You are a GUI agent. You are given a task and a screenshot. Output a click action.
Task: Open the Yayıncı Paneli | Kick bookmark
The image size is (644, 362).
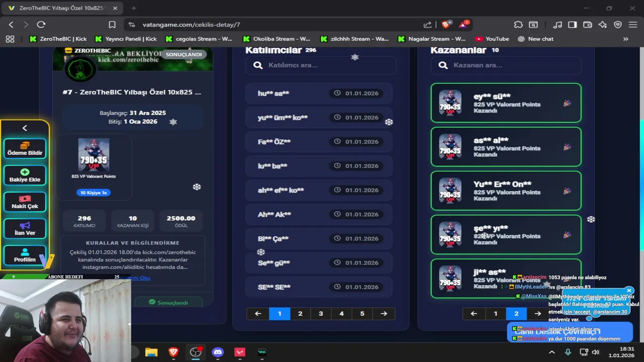tap(126, 39)
